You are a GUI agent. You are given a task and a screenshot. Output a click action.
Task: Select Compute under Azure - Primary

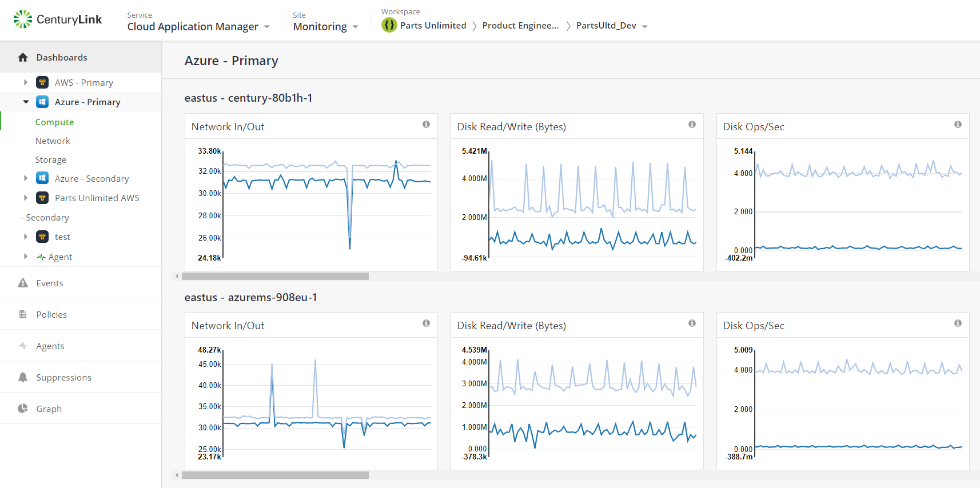click(54, 122)
